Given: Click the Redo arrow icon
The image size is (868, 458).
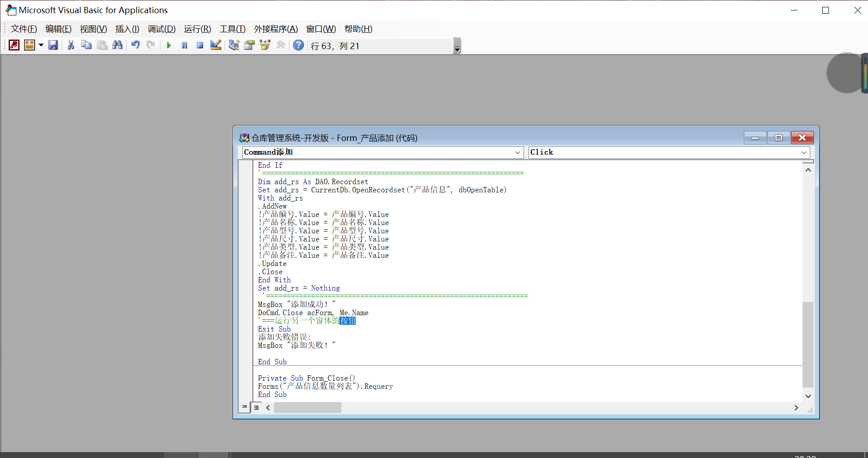Looking at the screenshot, I should point(151,45).
